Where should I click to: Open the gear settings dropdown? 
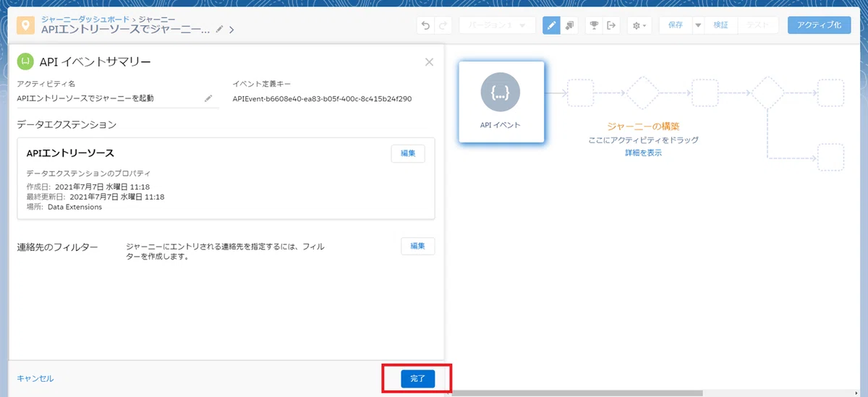tap(640, 25)
